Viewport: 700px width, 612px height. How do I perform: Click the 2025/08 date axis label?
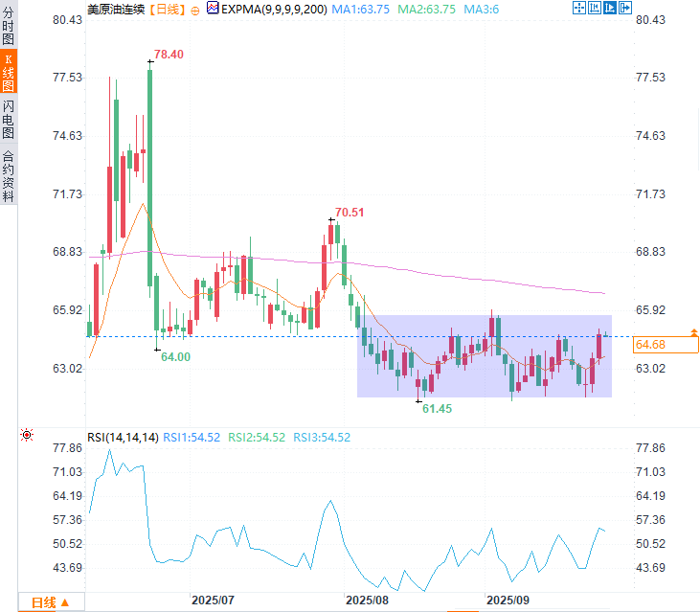[367, 601]
